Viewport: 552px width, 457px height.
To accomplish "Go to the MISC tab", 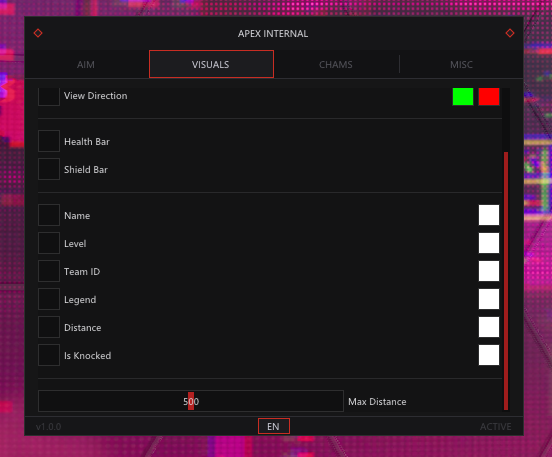I will click(461, 64).
